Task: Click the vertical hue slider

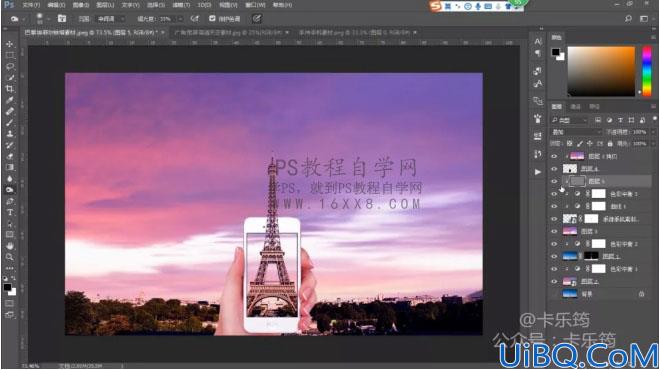Action: click(x=647, y=71)
